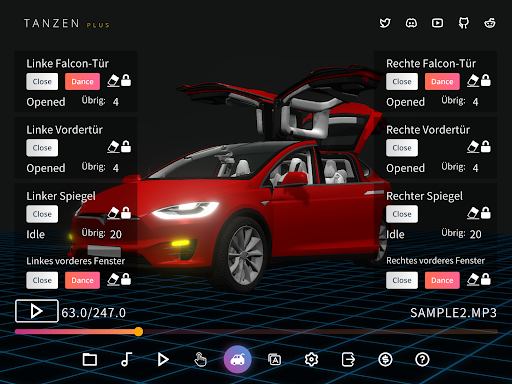The width and height of the screenshot is (512, 384).
Task: Close the Rechtes vorderes Fenster
Action: coord(402,280)
